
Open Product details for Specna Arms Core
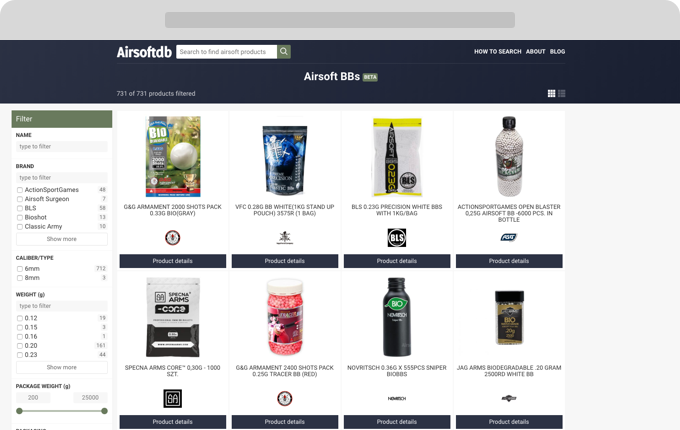[x=173, y=422]
